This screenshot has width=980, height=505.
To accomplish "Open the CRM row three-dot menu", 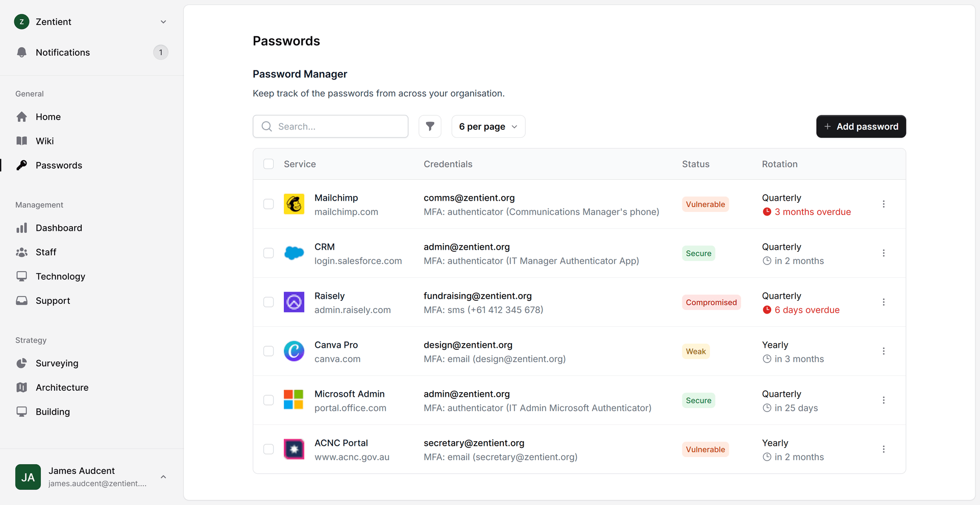I will click(x=884, y=253).
